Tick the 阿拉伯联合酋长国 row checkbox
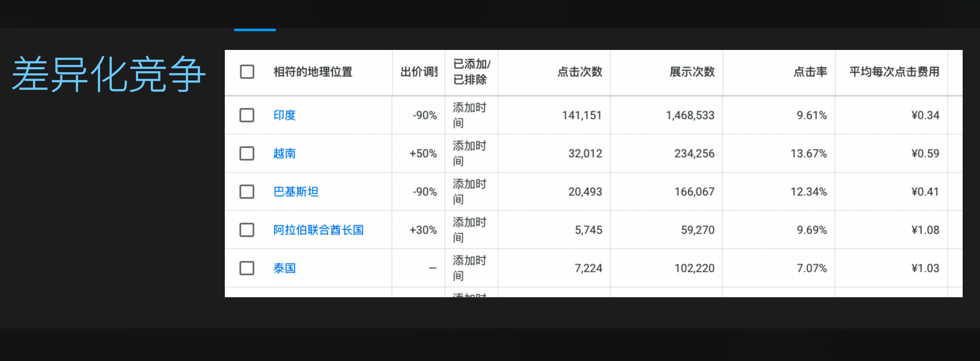 coord(247,230)
